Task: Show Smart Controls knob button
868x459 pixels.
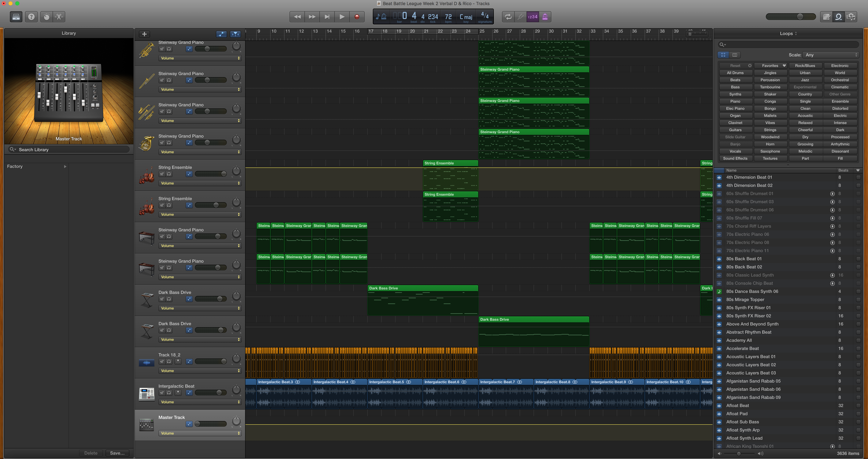Action: click(47, 17)
